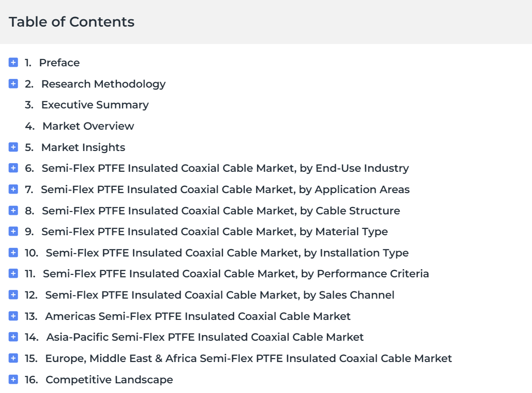Expand section 6 End-Use Industry plus icon
This screenshot has height=393, width=532.
13,167
